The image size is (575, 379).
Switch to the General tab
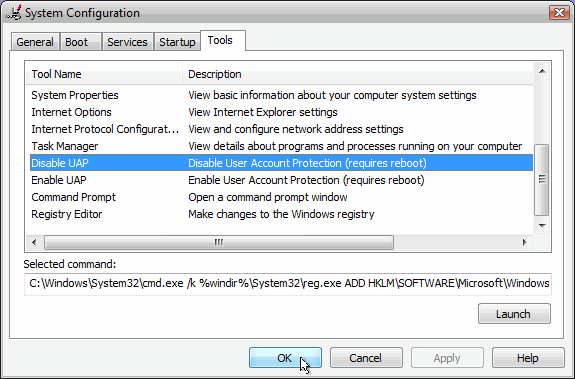click(35, 42)
